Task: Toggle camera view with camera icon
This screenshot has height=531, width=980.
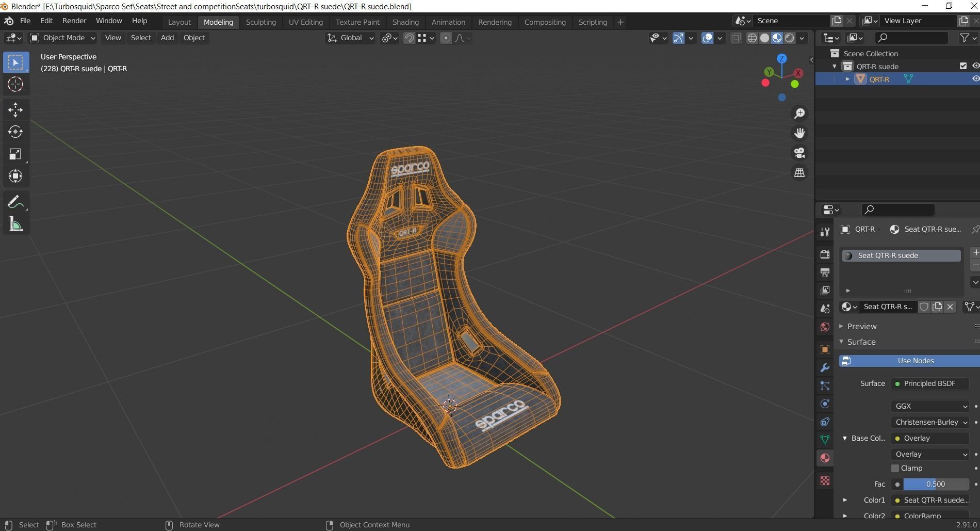Action: click(799, 153)
